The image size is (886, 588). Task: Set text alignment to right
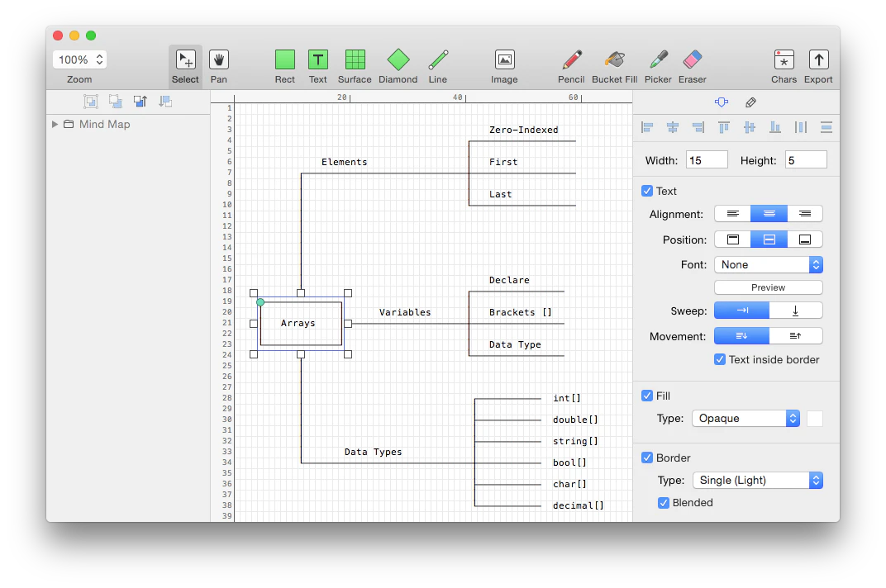coord(804,214)
